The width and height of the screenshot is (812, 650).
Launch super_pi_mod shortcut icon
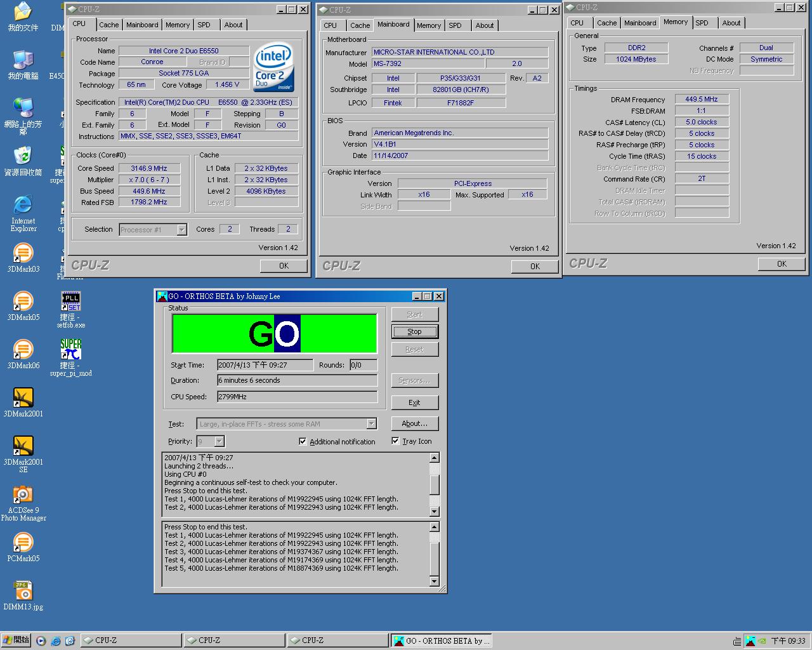pyautogui.click(x=70, y=359)
